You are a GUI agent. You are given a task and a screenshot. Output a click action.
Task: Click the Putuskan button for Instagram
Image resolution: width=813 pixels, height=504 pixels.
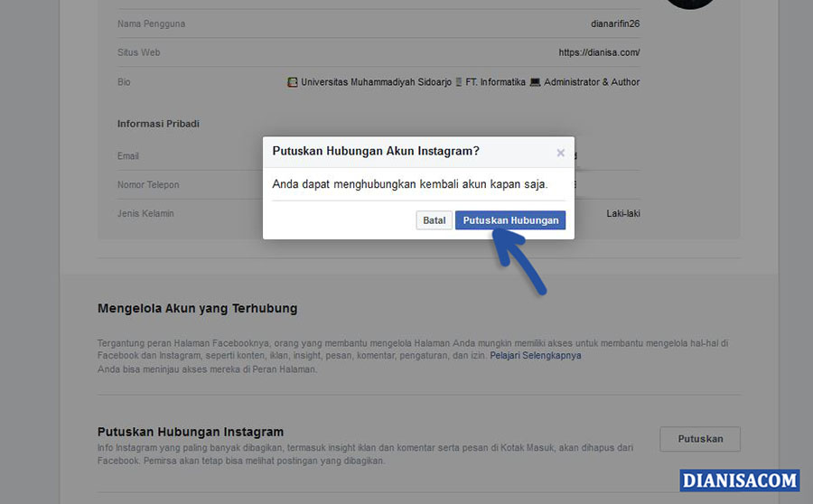pos(700,439)
